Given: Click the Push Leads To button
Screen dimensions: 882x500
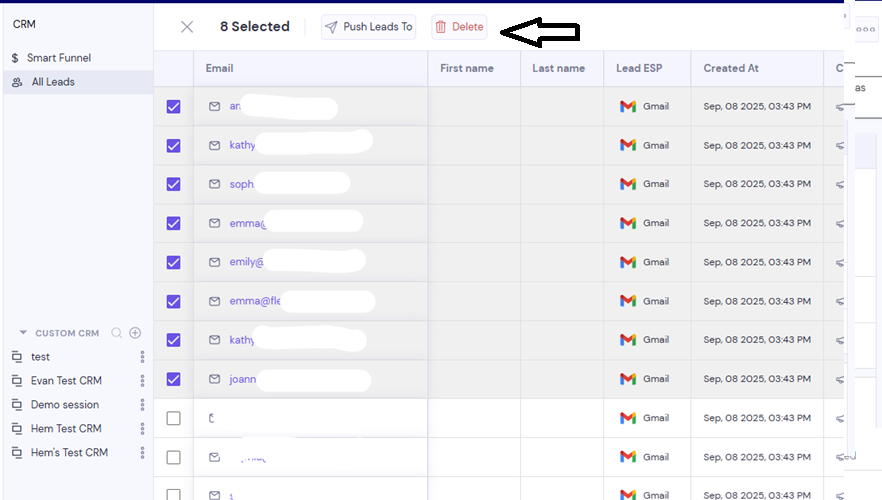Looking at the screenshot, I should (368, 27).
